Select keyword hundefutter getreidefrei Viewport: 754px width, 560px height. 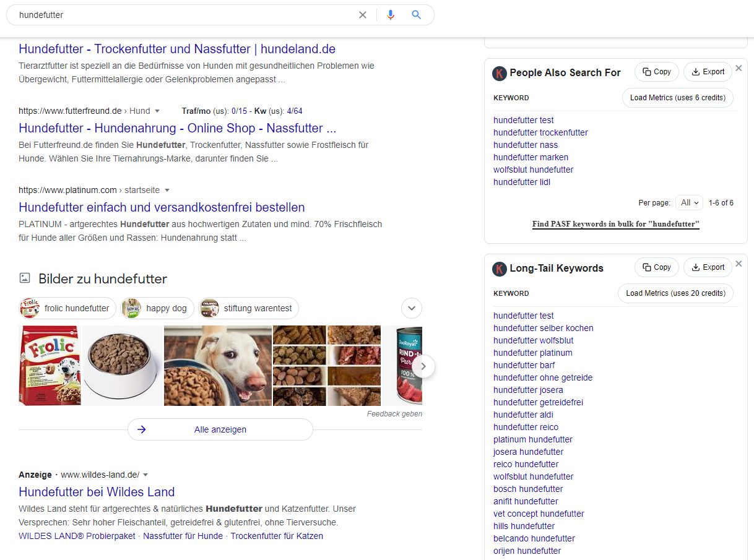click(538, 402)
